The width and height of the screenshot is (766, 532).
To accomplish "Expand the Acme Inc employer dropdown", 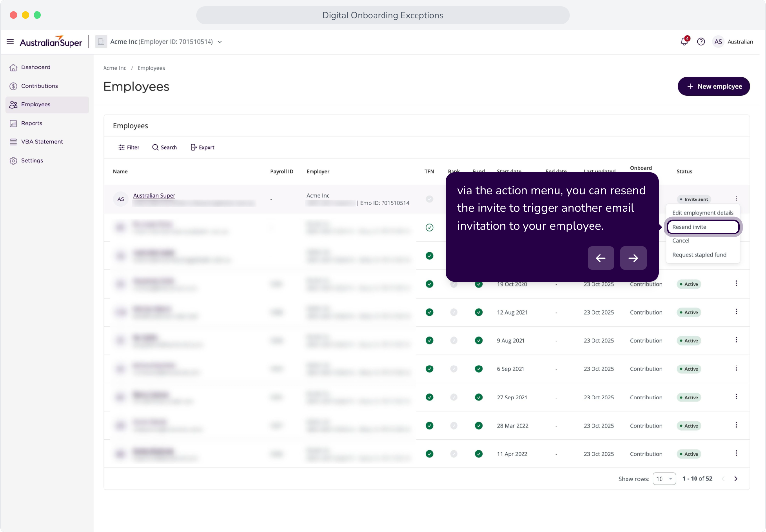I will 220,42.
